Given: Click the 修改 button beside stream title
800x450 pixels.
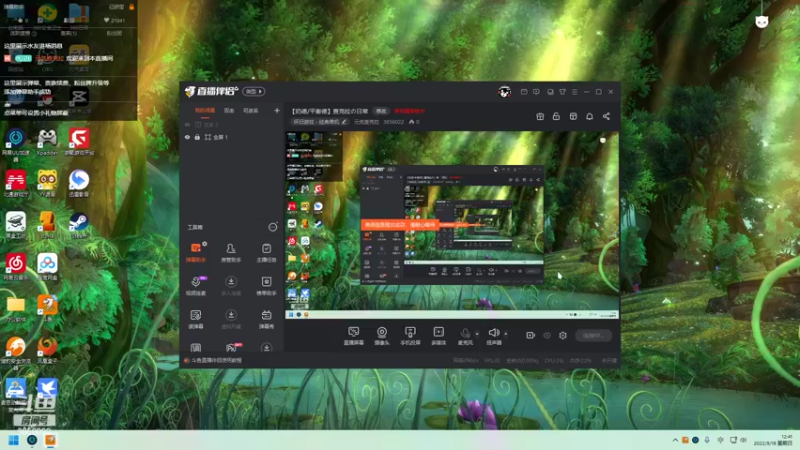Looking at the screenshot, I should tap(381, 111).
